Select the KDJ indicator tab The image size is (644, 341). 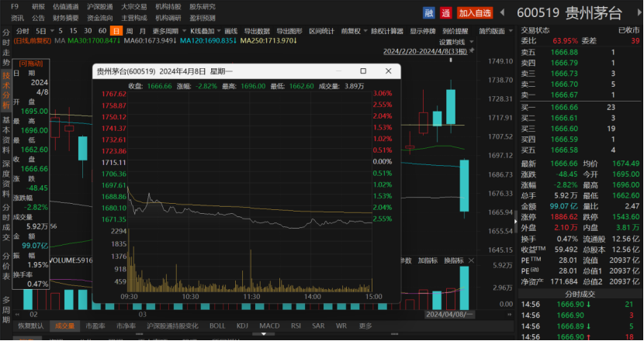tap(242, 325)
